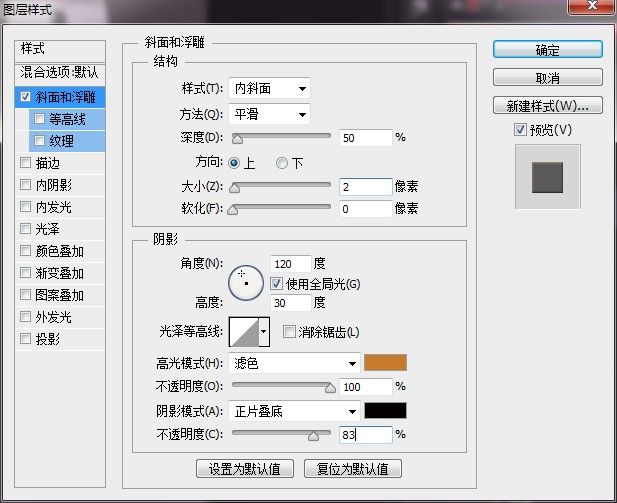
Task: Click the black shadow color swatch
Action: 385,411
